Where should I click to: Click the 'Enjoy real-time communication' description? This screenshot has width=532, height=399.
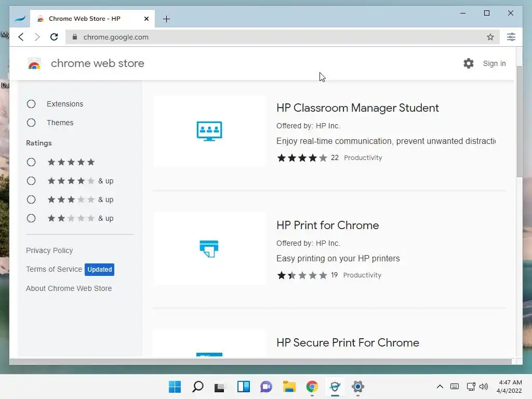386,141
